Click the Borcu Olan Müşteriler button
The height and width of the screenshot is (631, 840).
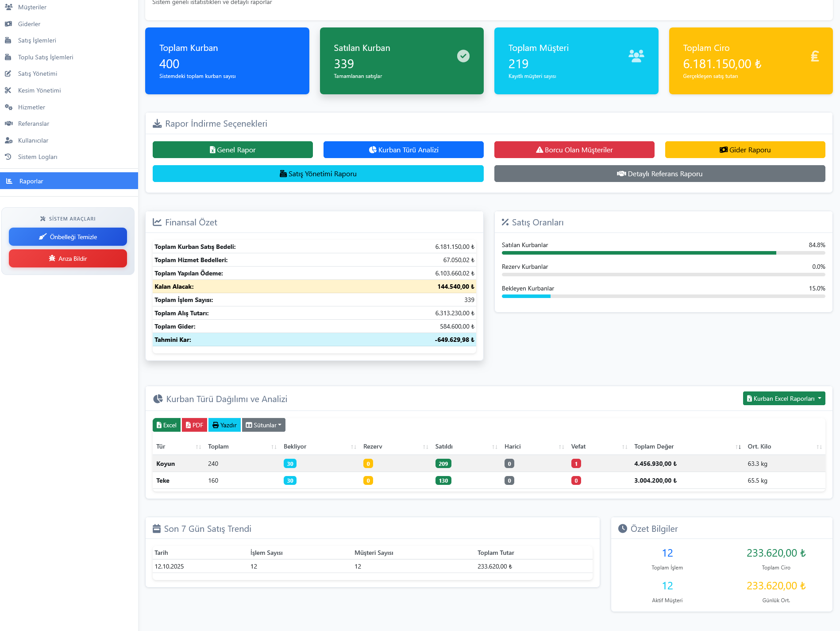(574, 150)
